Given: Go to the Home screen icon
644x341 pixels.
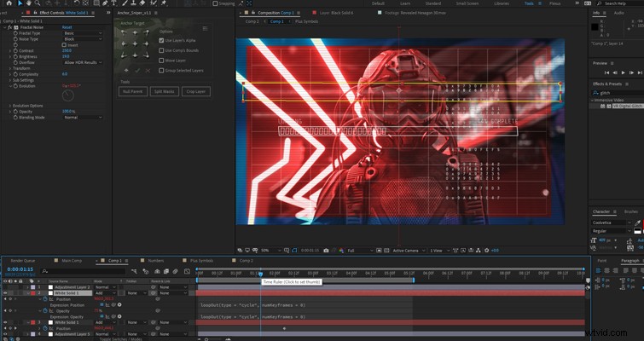Looking at the screenshot, I should pyautogui.click(x=9, y=3).
